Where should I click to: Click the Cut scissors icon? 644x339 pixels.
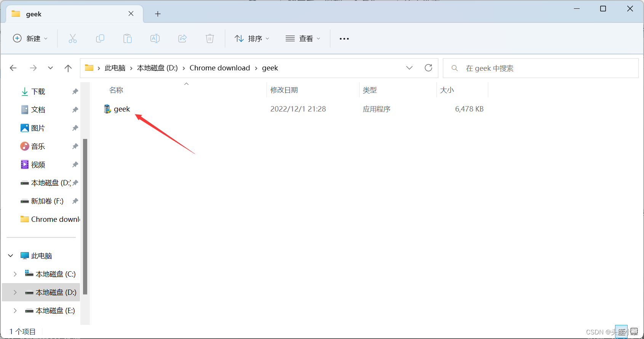tap(72, 38)
